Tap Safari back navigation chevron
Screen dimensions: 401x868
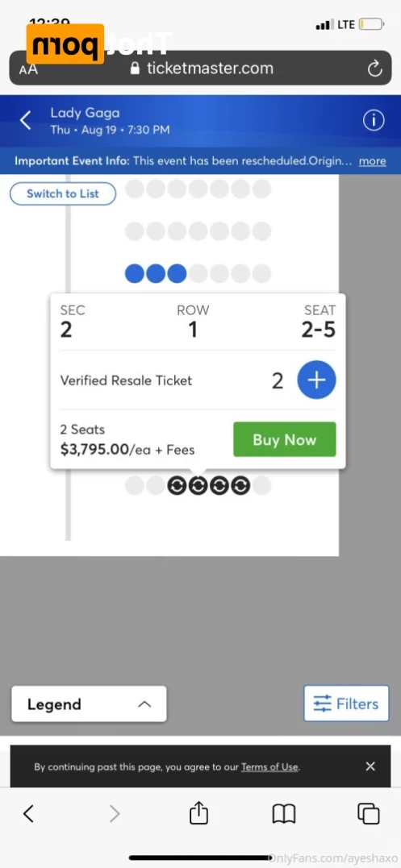[x=28, y=814]
